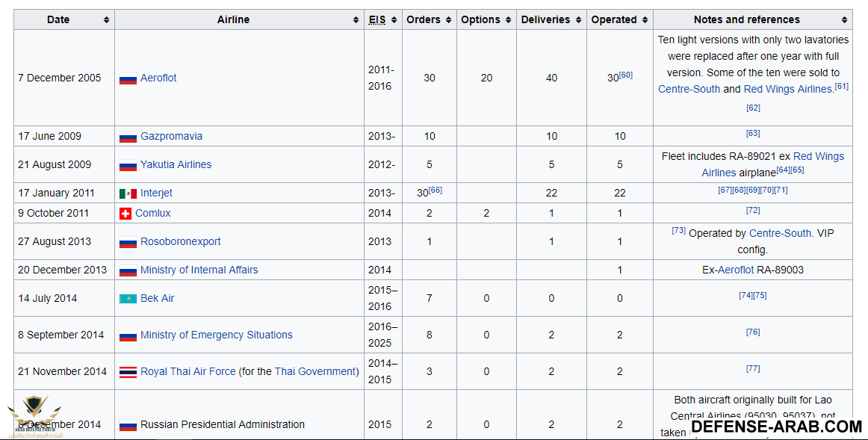Follow the Centre-South link in Aeroflot notes
This screenshot has height=440, width=868.
pos(689,89)
